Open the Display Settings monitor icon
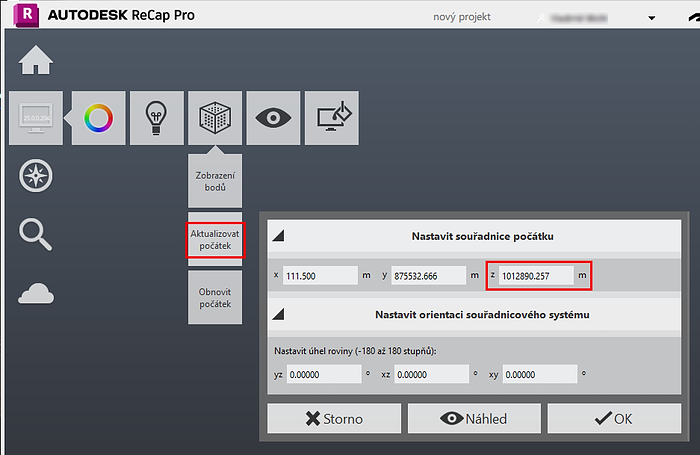Screen dimensions: 700x455 click(36, 118)
